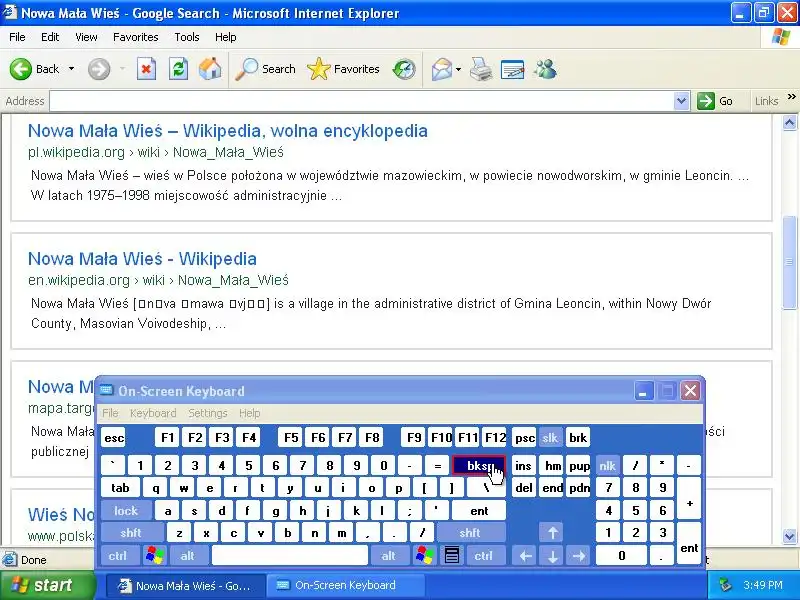
Task: Click the Back arrow icon in Internet Explorer
Action: tap(21, 69)
